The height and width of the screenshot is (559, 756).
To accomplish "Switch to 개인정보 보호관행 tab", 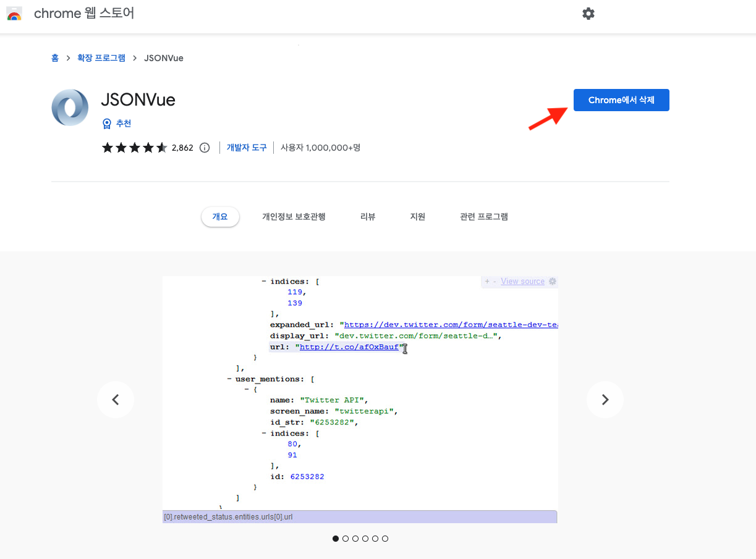I will [294, 217].
